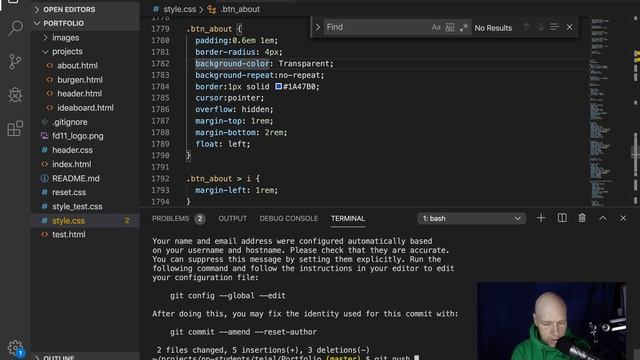Open fd11_logo.png image file
This screenshot has height=360, width=640.
[x=78, y=136]
